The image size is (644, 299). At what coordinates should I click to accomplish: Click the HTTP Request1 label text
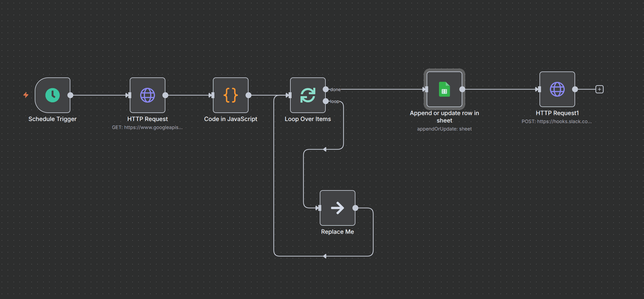(557, 113)
